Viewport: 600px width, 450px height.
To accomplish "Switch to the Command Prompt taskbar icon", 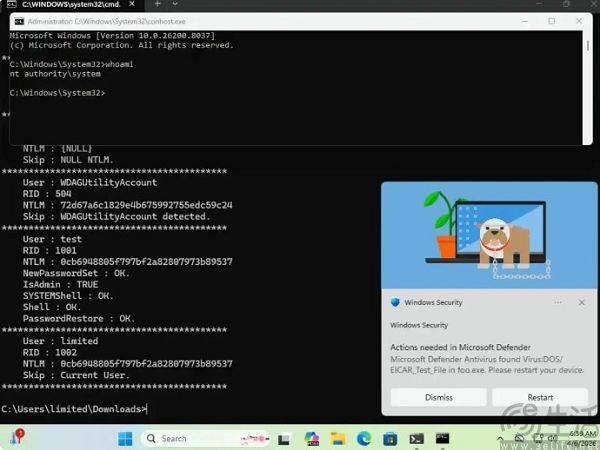I will (x=442, y=439).
